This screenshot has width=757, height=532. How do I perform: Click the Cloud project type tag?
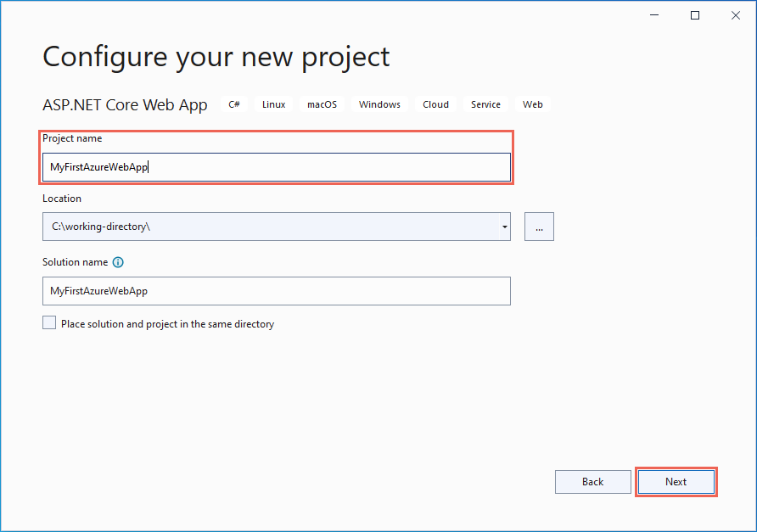[435, 104]
